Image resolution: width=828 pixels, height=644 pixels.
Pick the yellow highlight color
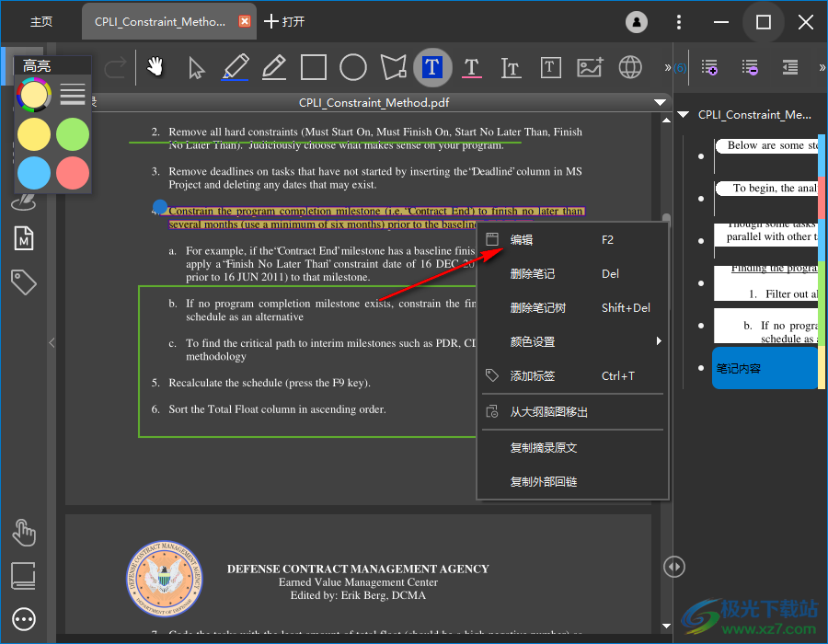[34, 134]
